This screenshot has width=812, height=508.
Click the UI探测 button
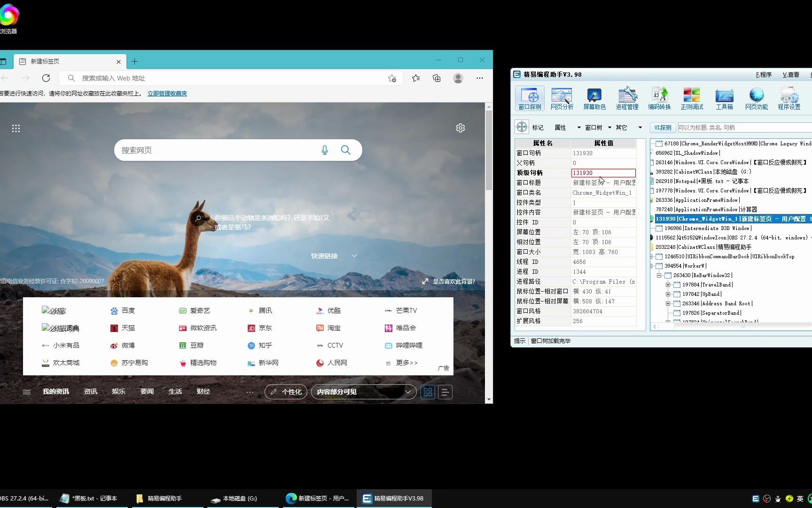click(x=663, y=127)
